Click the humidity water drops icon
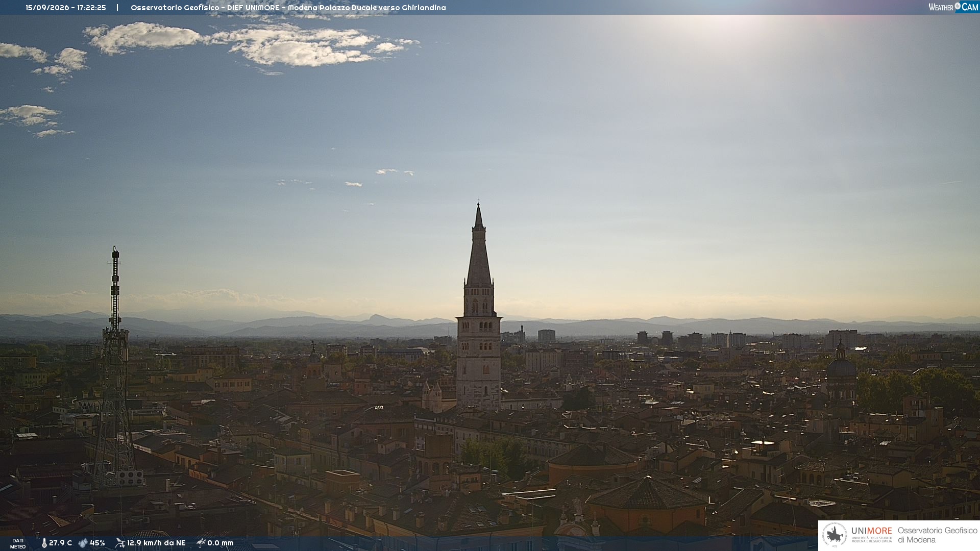The height and width of the screenshot is (551, 980). pos(83,543)
